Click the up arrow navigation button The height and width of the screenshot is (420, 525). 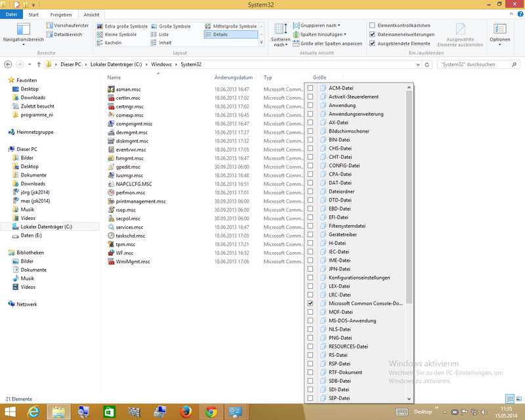click(x=39, y=64)
